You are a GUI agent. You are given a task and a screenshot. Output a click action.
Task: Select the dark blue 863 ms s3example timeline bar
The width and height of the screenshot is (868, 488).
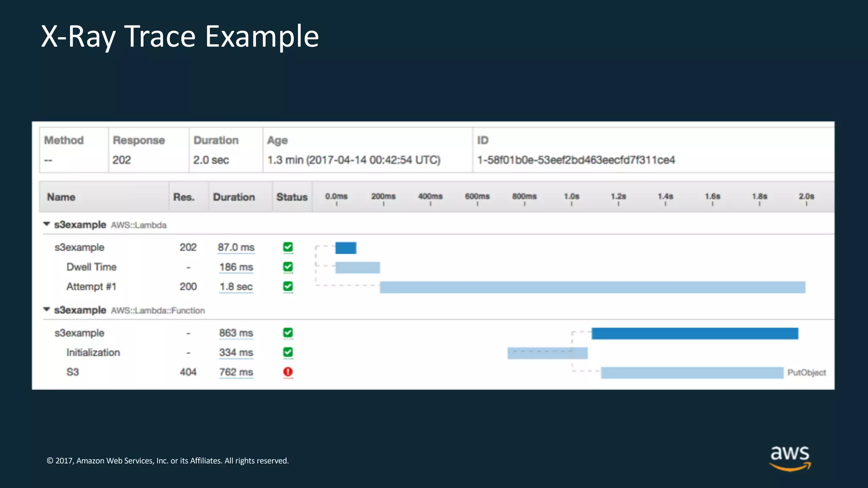click(x=695, y=333)
